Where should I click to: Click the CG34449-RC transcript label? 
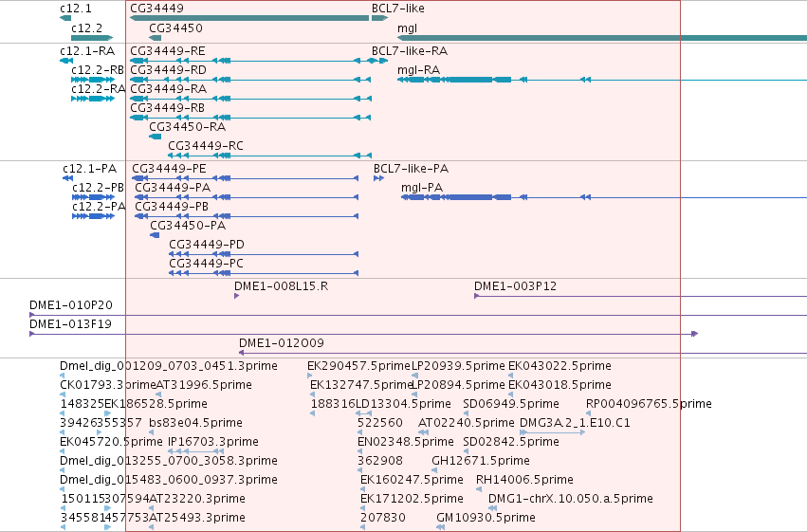(x=206, y=146)
